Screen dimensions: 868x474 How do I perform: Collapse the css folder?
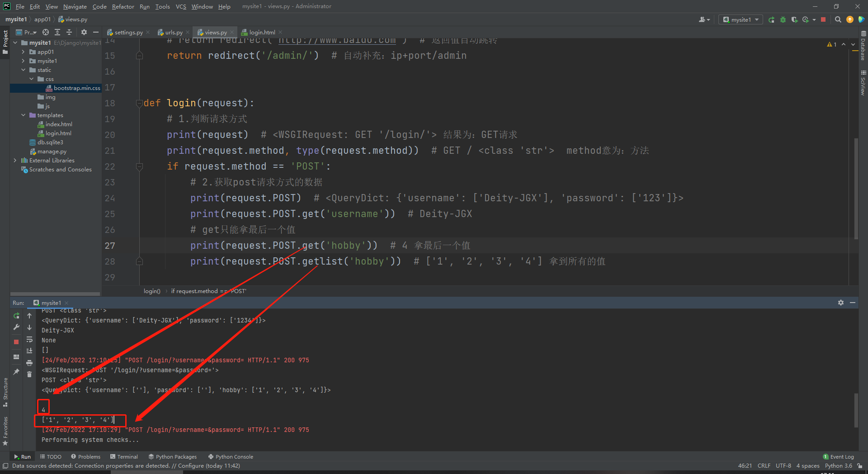(31, 79)
